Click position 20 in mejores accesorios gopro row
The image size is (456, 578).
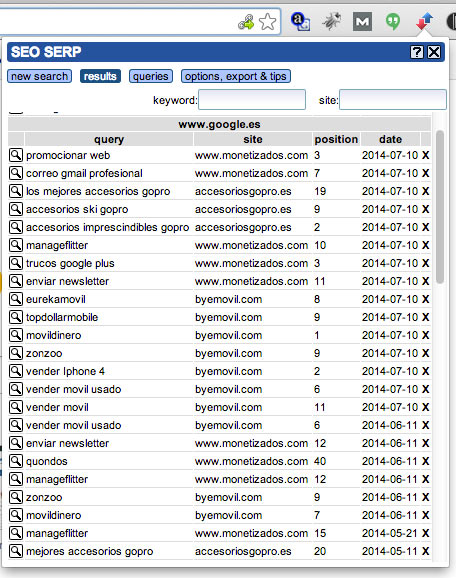[x=320, y=551]
